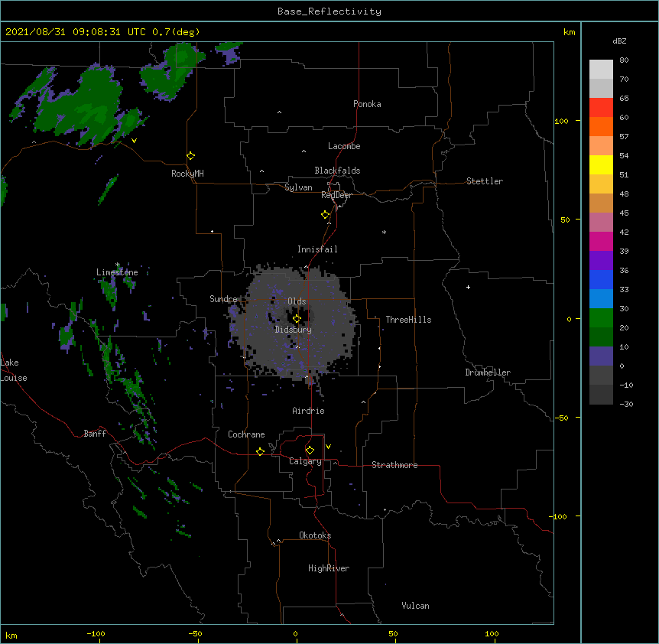The height and width of the screenshot is (644, 659).
Task: Click the asterisk marker above Limestone label
Action: click(x=118, y=265)
